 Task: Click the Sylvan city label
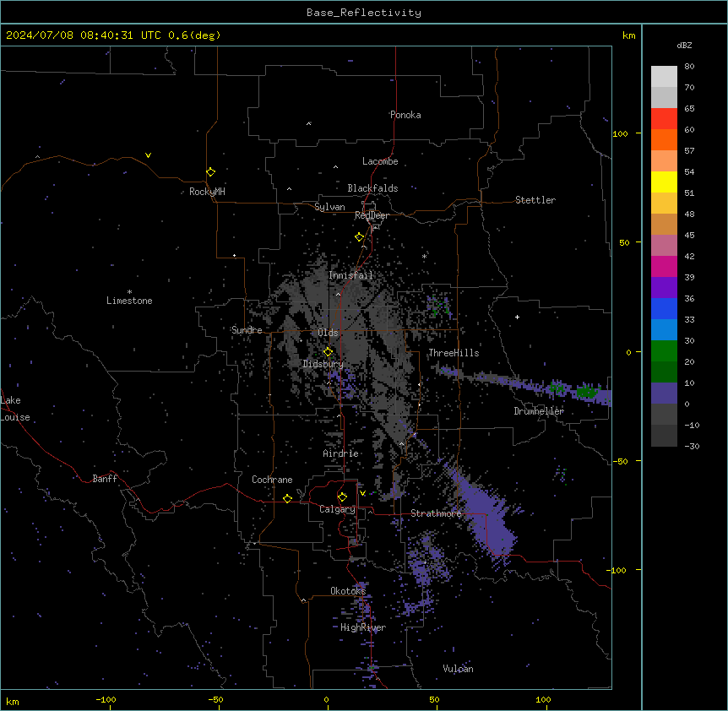pos(329,207)
